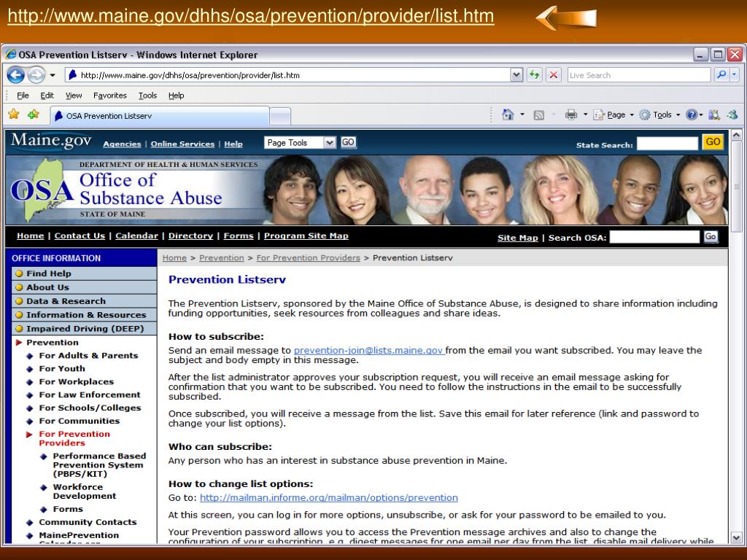The height and width of the screenshot is (560, 747).
Task: Click the address bar URL field
Action: tap(288, 75)
